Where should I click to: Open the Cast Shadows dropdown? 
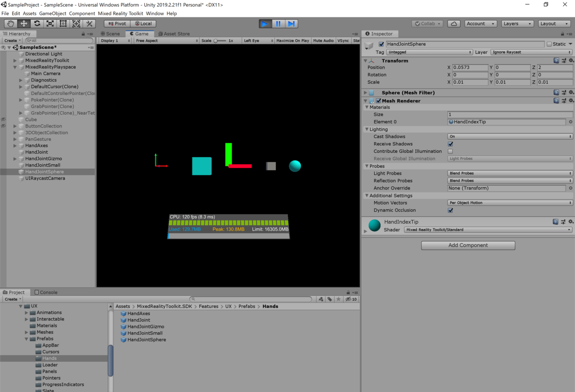pos(510,137)
